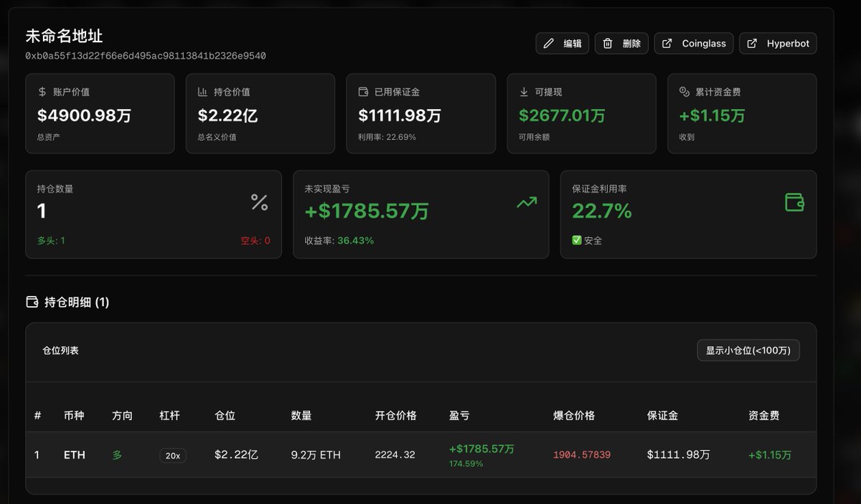Click 多头: 1 long count
861x504 pixels.
[51, 241]
